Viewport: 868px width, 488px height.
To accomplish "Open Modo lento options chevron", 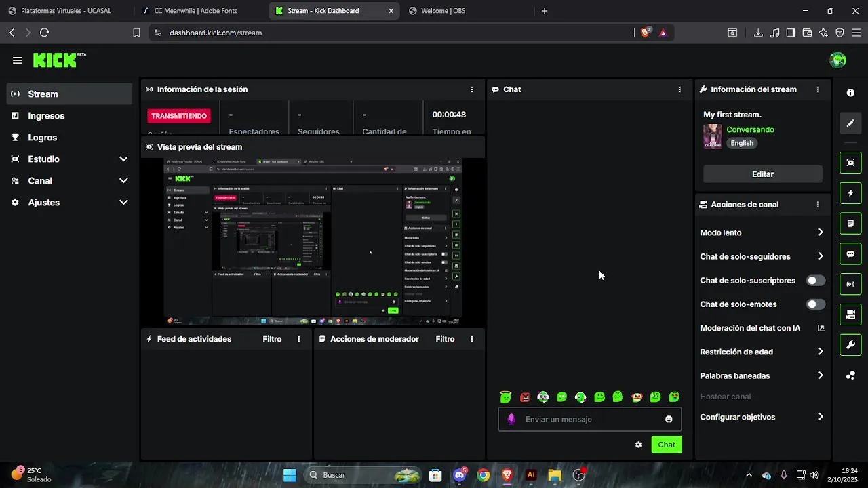I will (821, 232).
